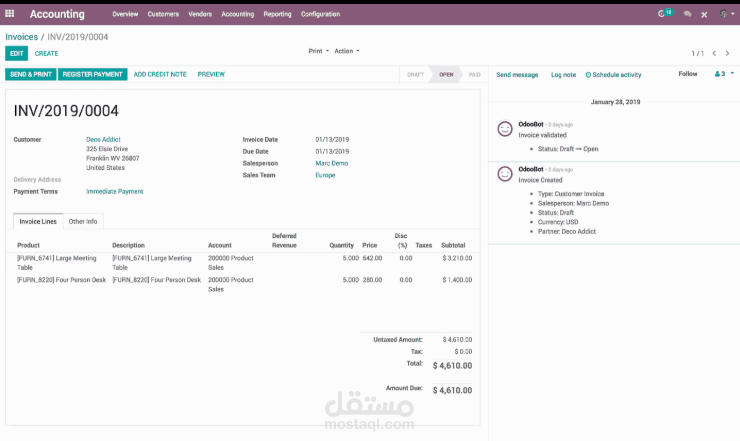
Task: Open the followers list showing 3
Action: pyautogui.click(x=724, y=74)
